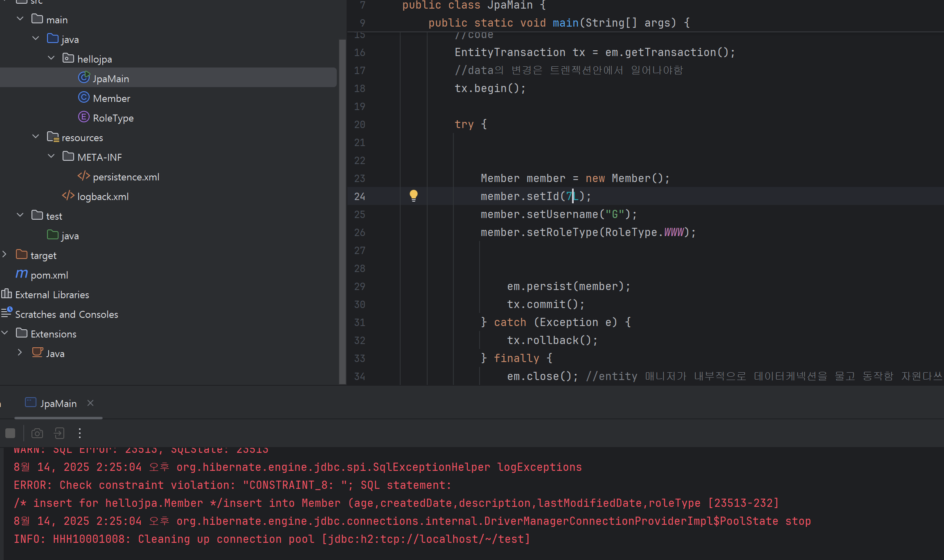Click the yellow light bulb quick-fix icon

point(414,196)
